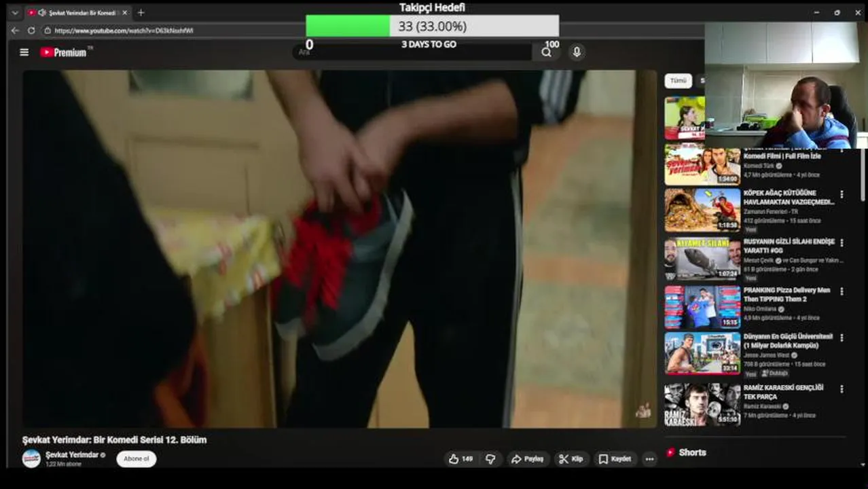Image resolution: width=868 pixels, height=489 pixels.
Task: Mute the tab via the speaker icon
Action: (42, 13)
